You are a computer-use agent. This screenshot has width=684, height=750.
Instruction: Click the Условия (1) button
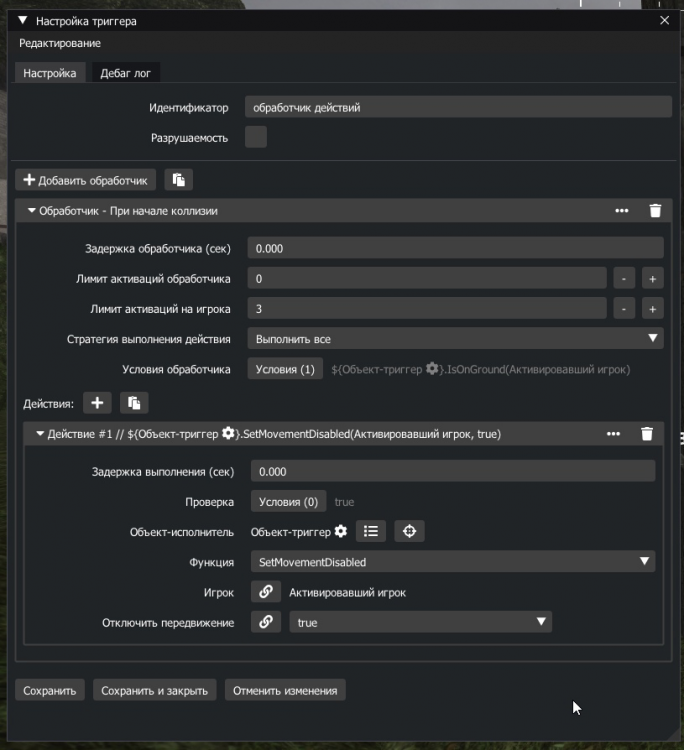pyautogui.click(x=285, y=369)
